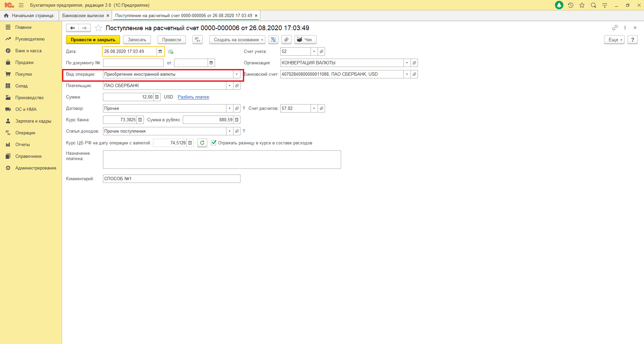Click Провести и закрыть button
644x344 pixels.
point(93,40)
